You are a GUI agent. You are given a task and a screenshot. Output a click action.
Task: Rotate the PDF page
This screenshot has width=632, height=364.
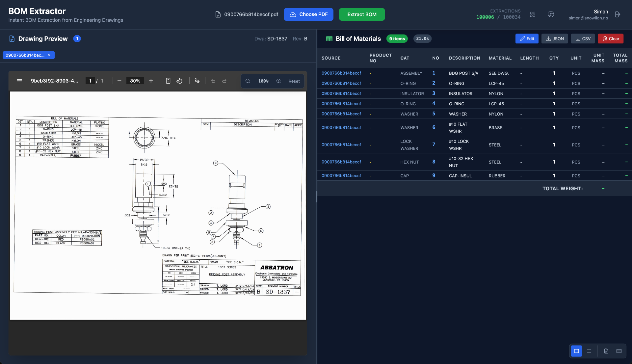pyautogui.click(x=179, y=81)
